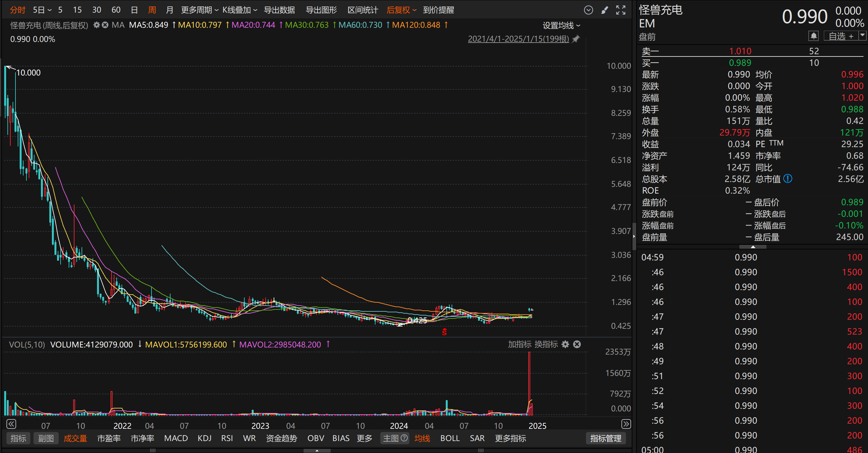Open 设置均线 dropdown
The width and height of the screenshot is (868, 453).
[x=561, y=25]
